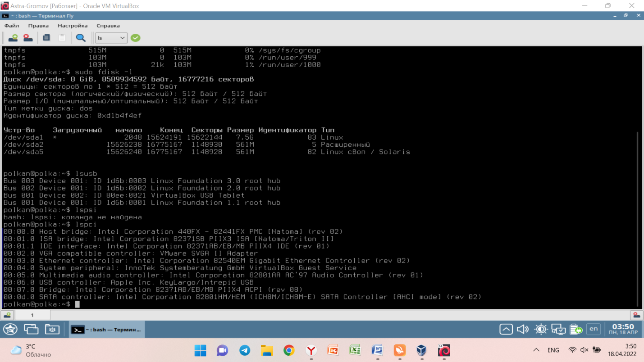Open Telegram from the Windows taskbar

pos(245,350)
